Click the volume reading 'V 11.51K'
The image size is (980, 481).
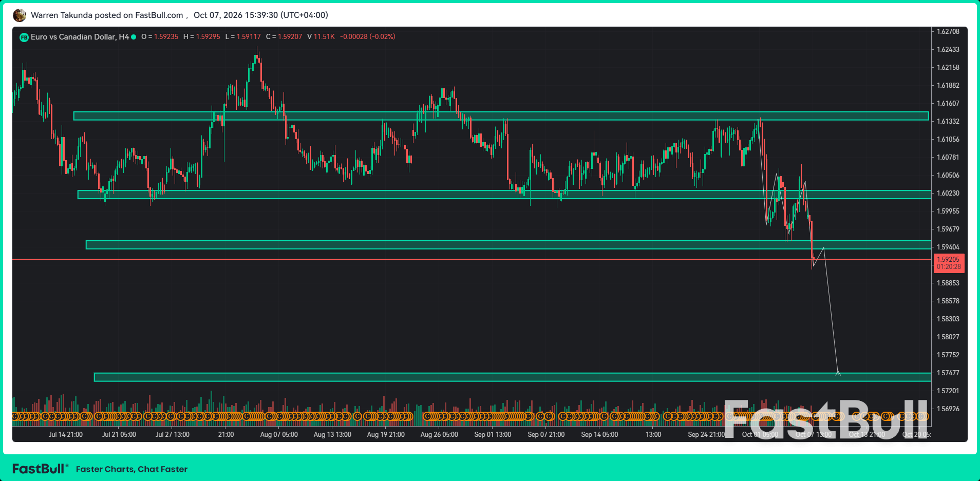pyautogui.click(x=321, y=37)
